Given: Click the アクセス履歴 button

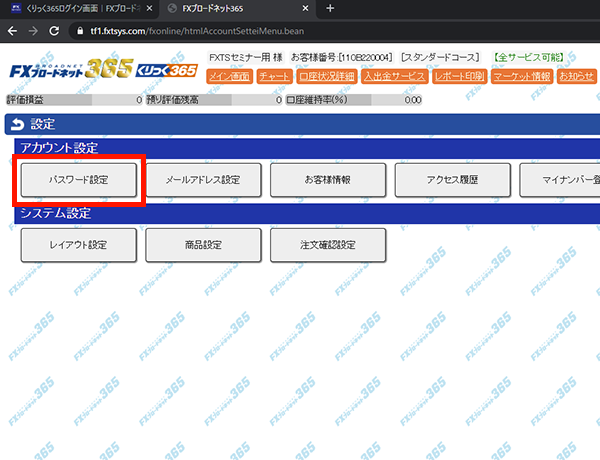Looking at the screenshot, I should coord(453,181).
